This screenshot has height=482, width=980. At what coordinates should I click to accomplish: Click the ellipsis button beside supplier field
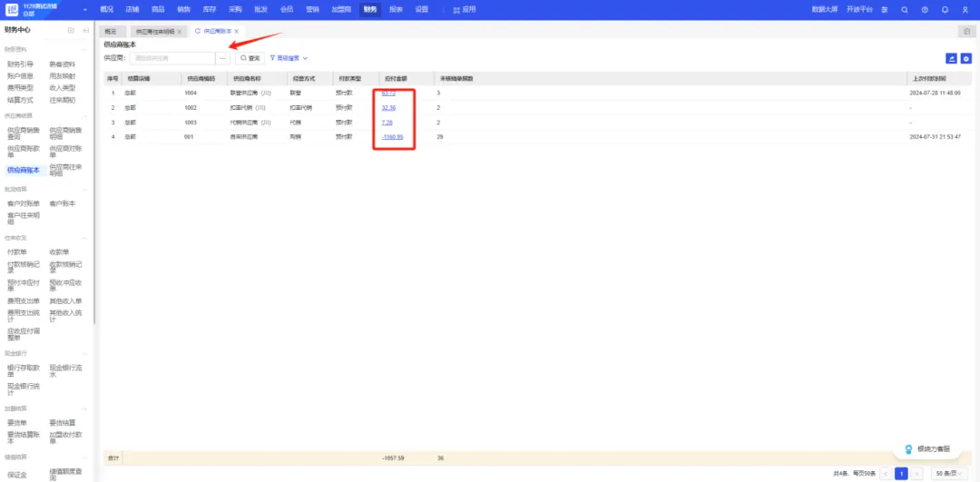[x=223, y=58]
